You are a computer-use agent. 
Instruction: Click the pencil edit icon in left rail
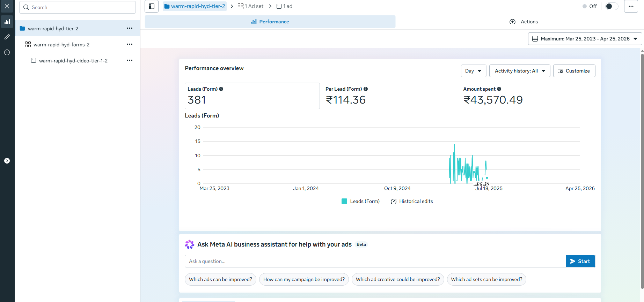point(7,37)
